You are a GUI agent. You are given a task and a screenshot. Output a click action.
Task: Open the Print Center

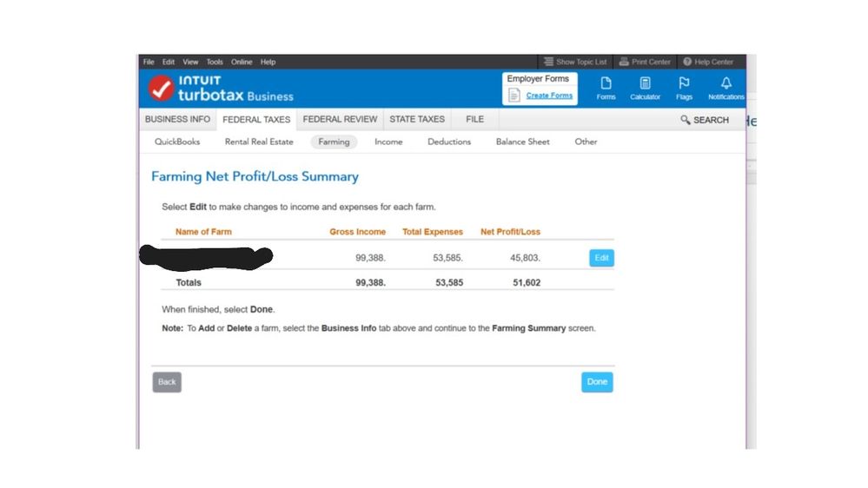[x=645, y=62]
